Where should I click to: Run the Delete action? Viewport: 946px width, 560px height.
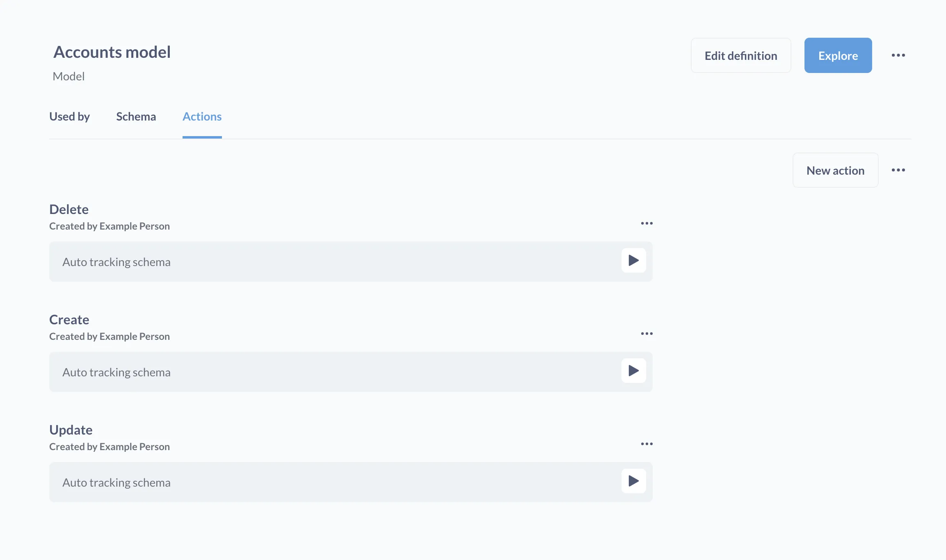coord(633,261)
